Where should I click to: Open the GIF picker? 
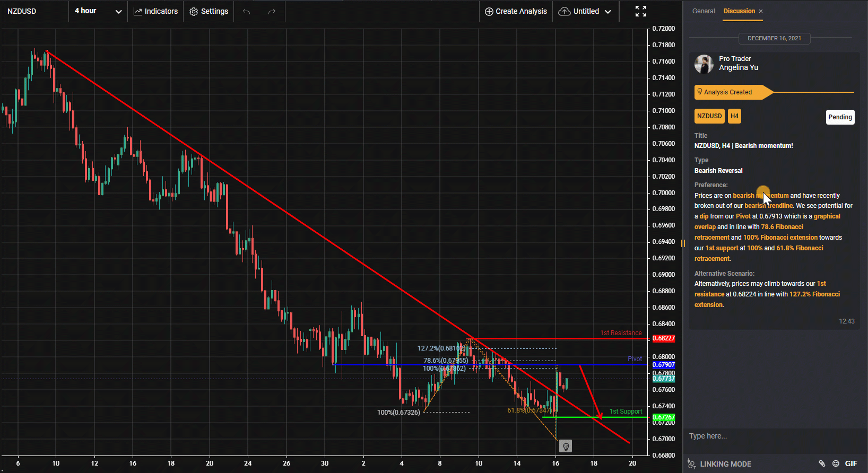coord(851,463)
